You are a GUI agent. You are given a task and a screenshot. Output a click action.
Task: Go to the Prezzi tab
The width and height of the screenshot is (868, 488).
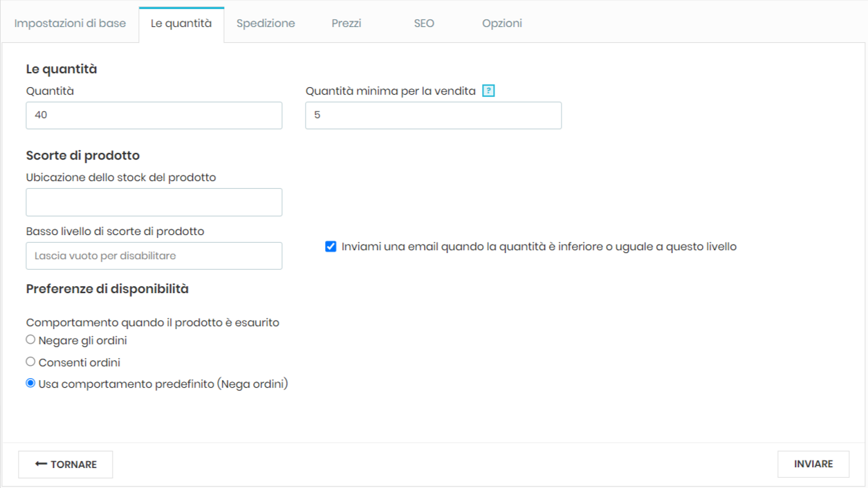(x=346, y=24)
